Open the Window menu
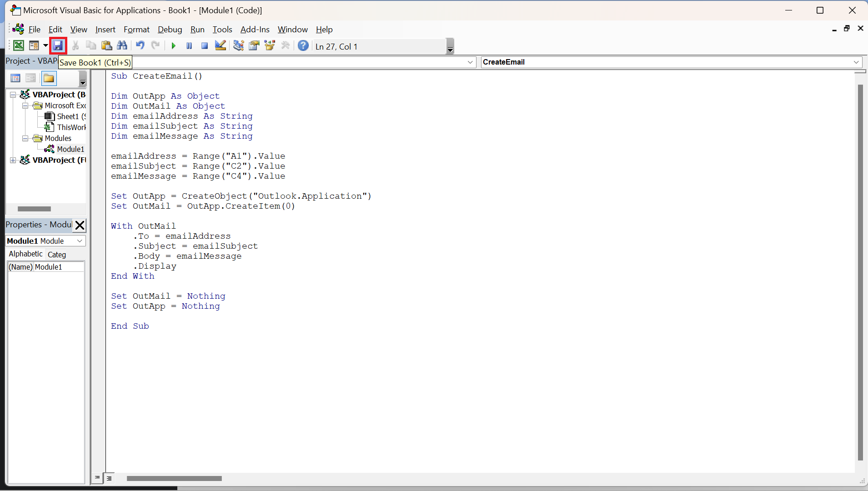868x491 pixels. tap(293, 30)
